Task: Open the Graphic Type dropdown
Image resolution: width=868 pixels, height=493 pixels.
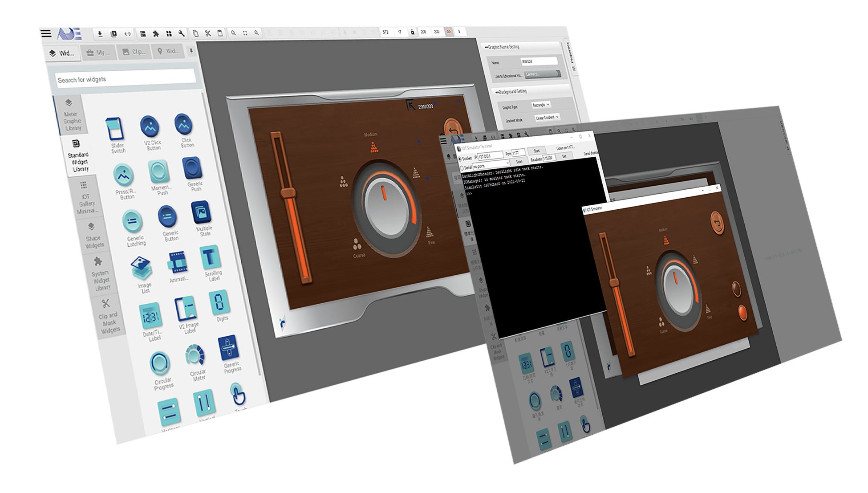Action: tap(541, 105)
